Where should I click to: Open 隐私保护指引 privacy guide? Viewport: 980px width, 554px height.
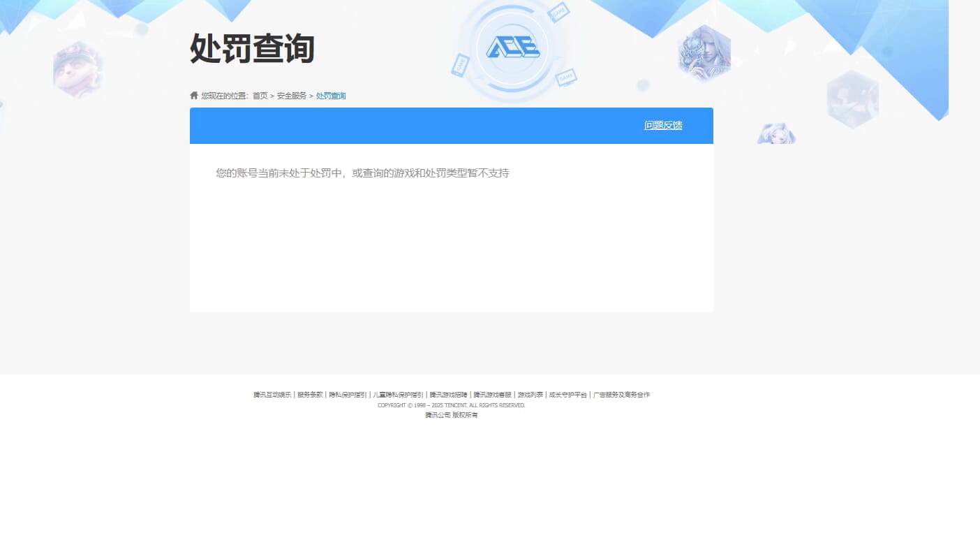click(x=346, y=395)
